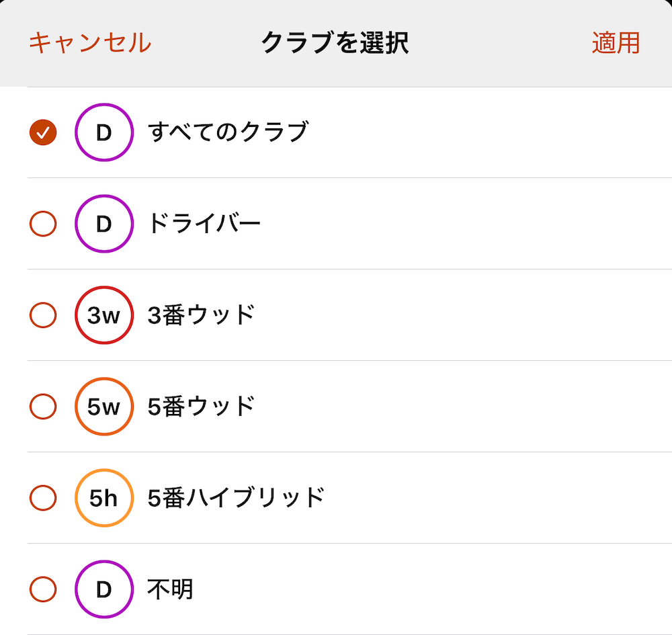Tap the red 3w club icon
Screen dimensions: 672x635
point(104,315)
